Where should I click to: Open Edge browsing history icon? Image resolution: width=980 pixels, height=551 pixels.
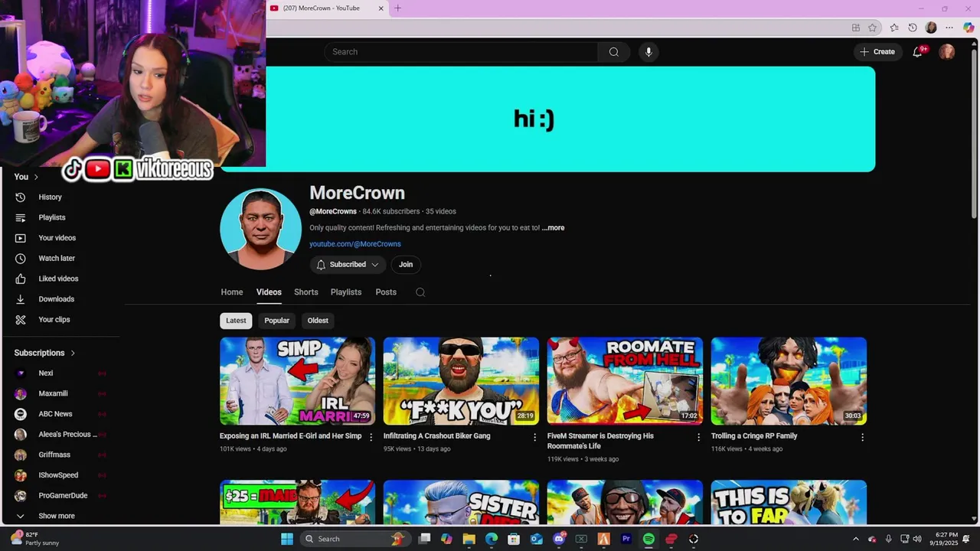tap(913, 28)
